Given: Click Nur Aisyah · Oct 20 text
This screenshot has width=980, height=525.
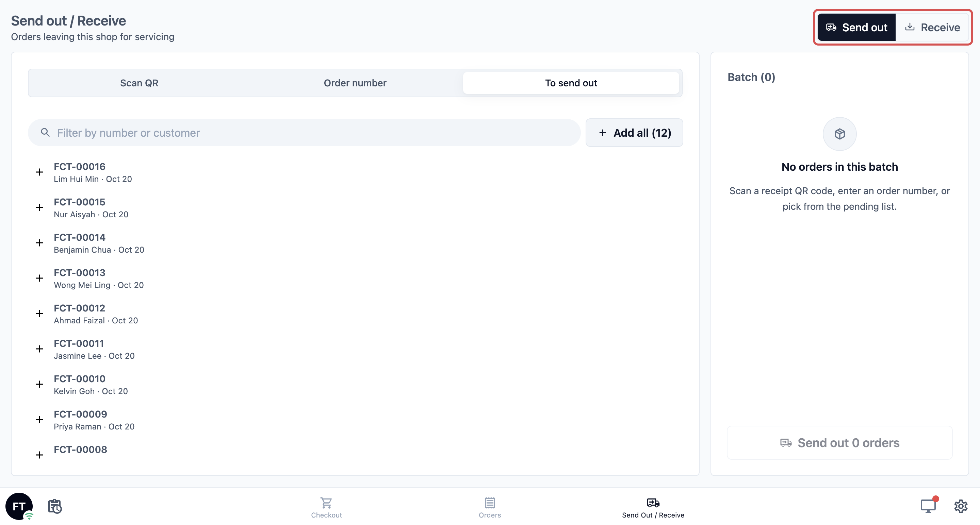Looking at the screenshot, I should [x=91, y=215].
